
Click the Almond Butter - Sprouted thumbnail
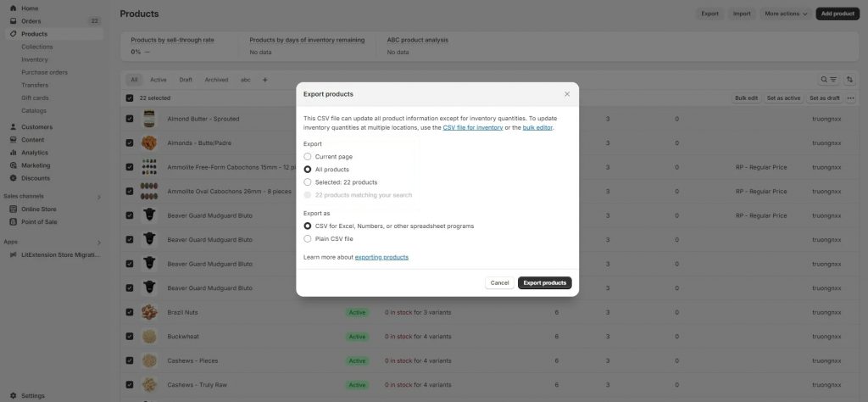pos(149,119)
